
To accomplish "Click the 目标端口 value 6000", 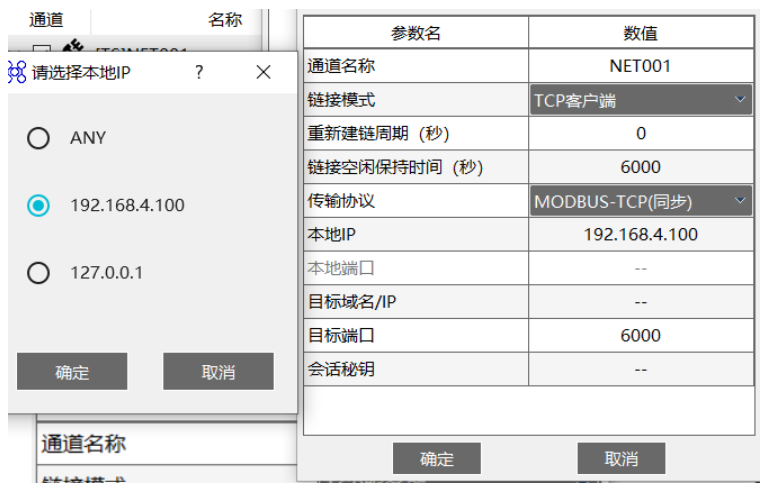I will 641,336.
